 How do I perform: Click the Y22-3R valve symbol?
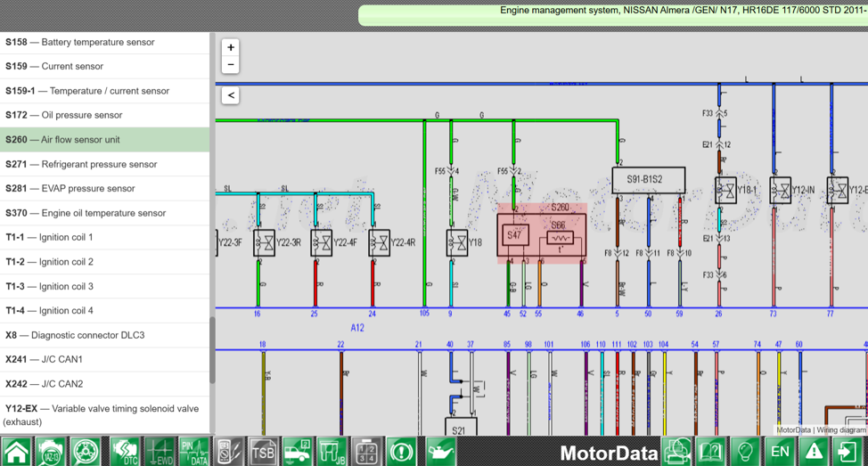pyautogui.click(x=264, y=243)
